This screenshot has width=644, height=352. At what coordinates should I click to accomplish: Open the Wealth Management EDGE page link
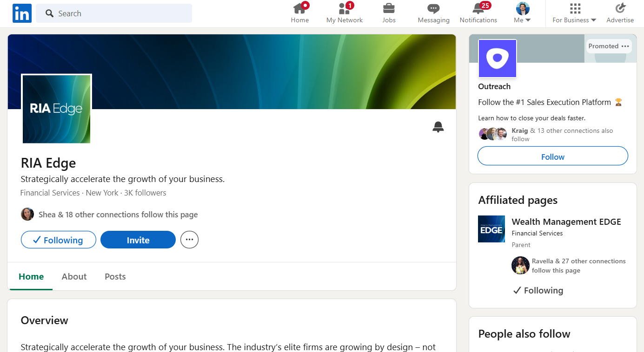click(566, 222)
